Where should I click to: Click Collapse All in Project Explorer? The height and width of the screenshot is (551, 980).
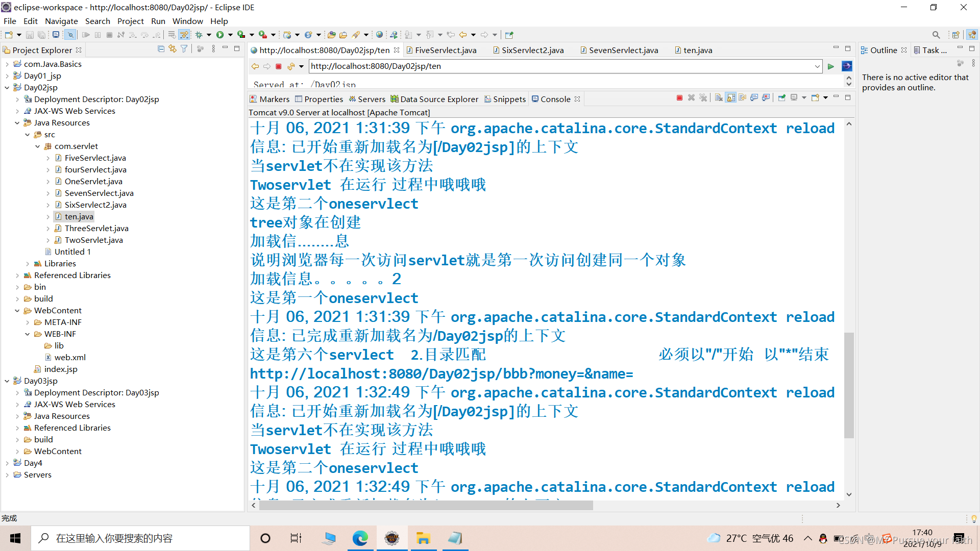click(x=161, y=49)
